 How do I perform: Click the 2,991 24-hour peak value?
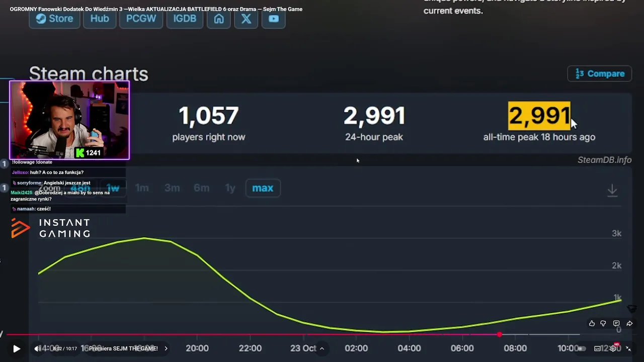pyautogui.click(x=374, y=116)
